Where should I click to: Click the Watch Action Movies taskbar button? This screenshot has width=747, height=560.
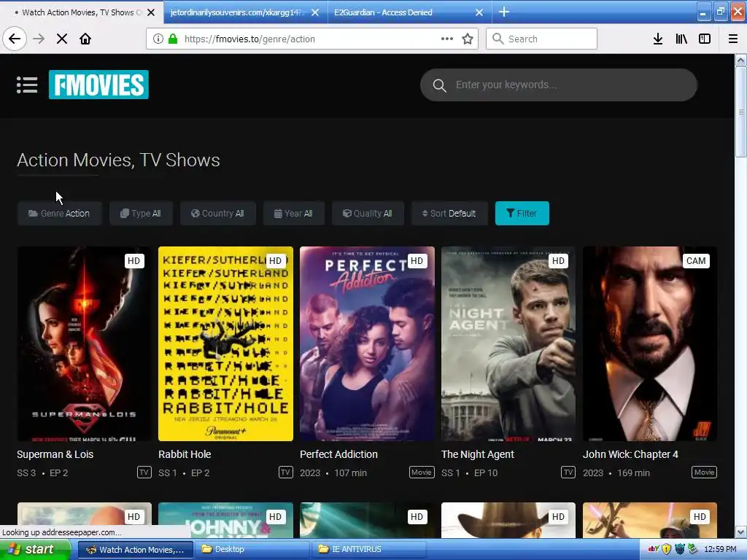(x=135, y=550)
